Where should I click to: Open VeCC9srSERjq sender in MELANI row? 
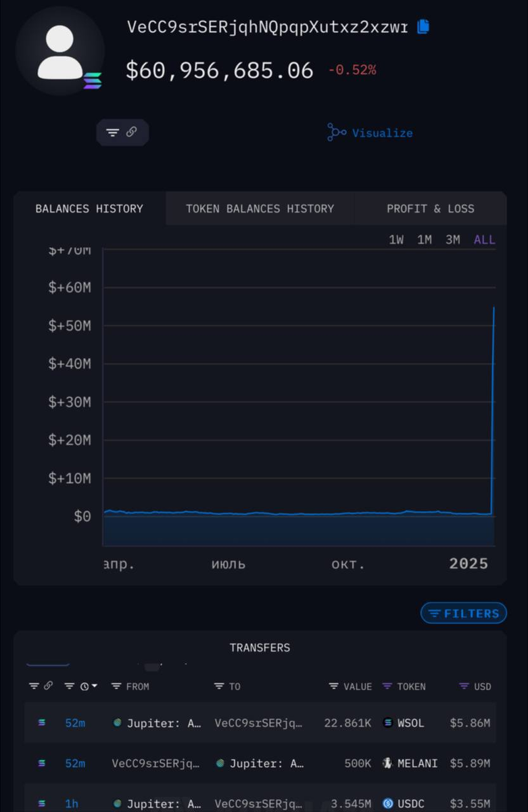click(155, 763)
